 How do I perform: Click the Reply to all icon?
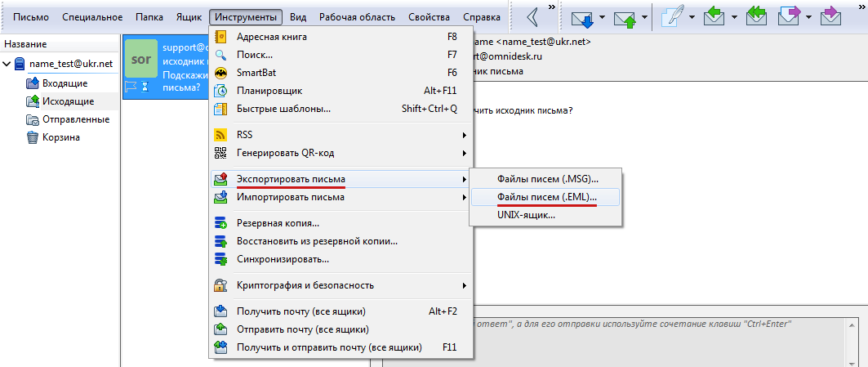point(755,17)
